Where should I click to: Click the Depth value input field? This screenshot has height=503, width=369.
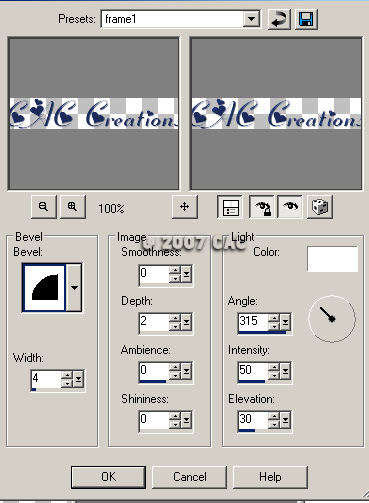tap(154, 322)
